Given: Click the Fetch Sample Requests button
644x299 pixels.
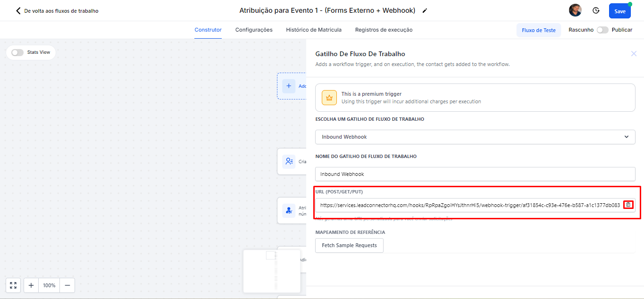Looking at the screenshot, I should click(349, 245).
